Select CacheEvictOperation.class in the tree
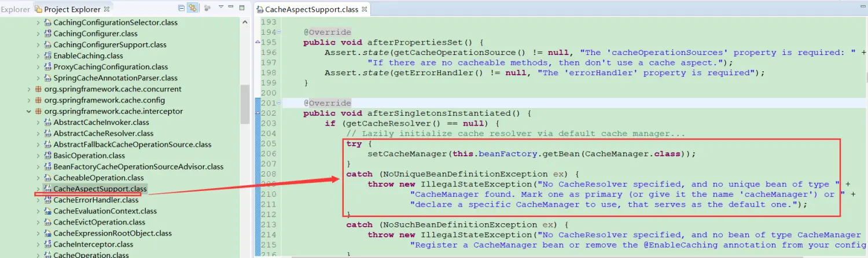Screen dimensions: 868x258 click(100, 222)
